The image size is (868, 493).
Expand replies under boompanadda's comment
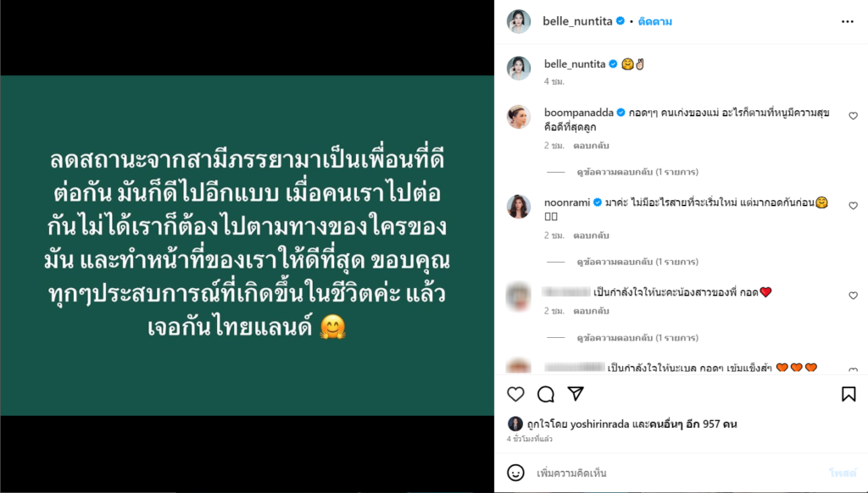[637, 172]
